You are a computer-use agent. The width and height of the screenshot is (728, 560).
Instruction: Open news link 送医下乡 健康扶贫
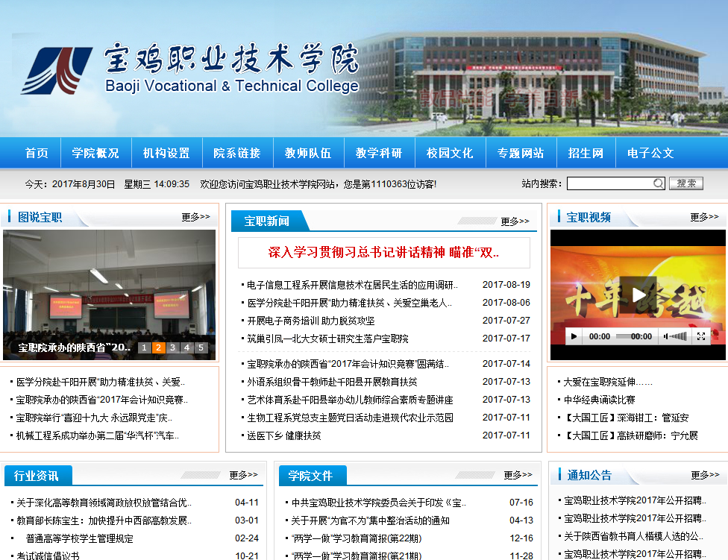tap(284, 435)
